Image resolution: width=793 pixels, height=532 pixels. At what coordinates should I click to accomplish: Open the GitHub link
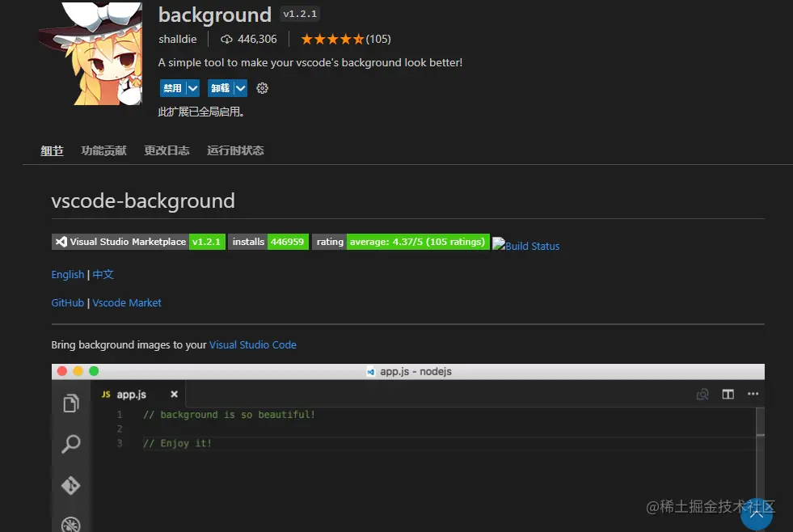pos(68,303)
